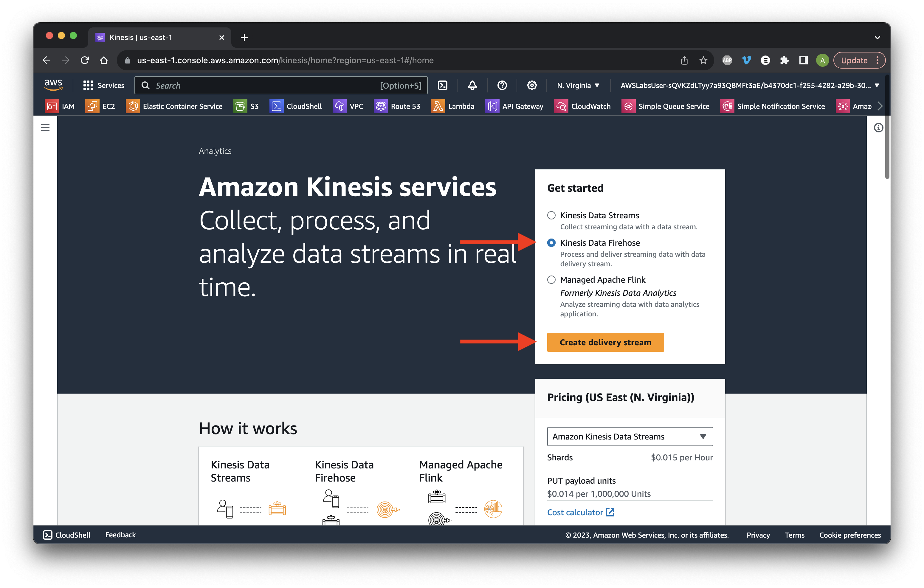Image resolution: width=924 pixels, height=588 pixels.
Task: Click Create delivery stream button
Action: 605,342
